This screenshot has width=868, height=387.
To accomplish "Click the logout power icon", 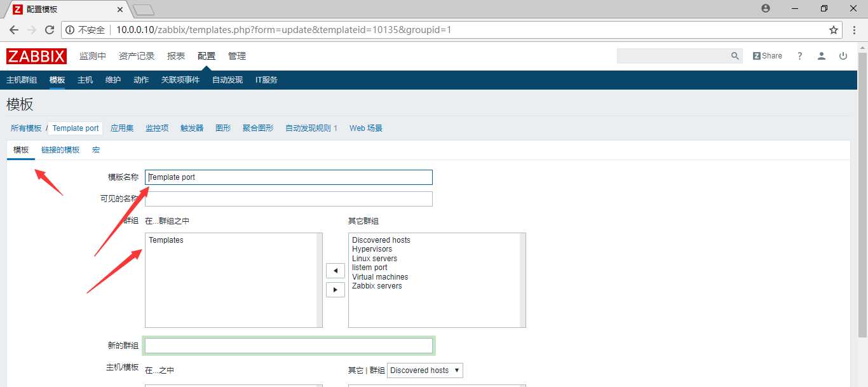I will coord(843,56).
